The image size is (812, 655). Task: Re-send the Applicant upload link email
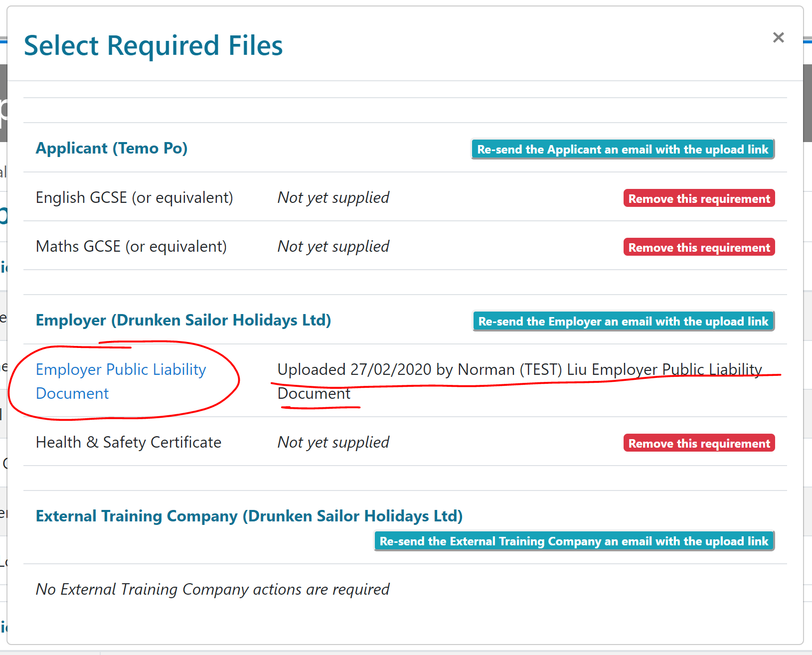coord(623,150)
